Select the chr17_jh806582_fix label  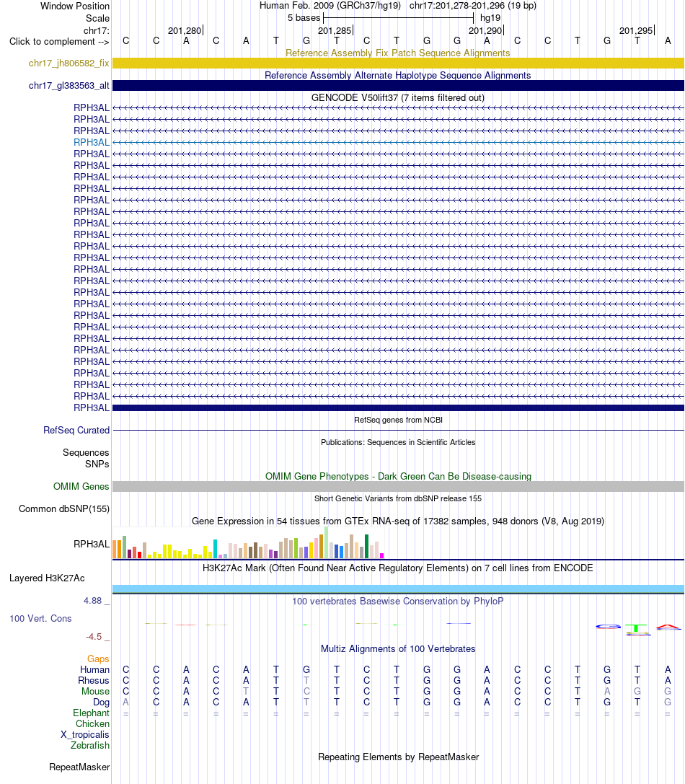(x=69, y=63)
